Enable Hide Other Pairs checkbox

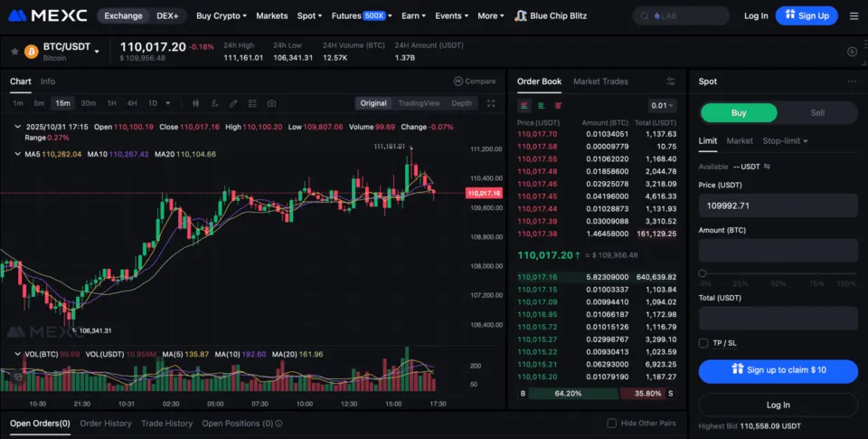(x=612, y=424)
